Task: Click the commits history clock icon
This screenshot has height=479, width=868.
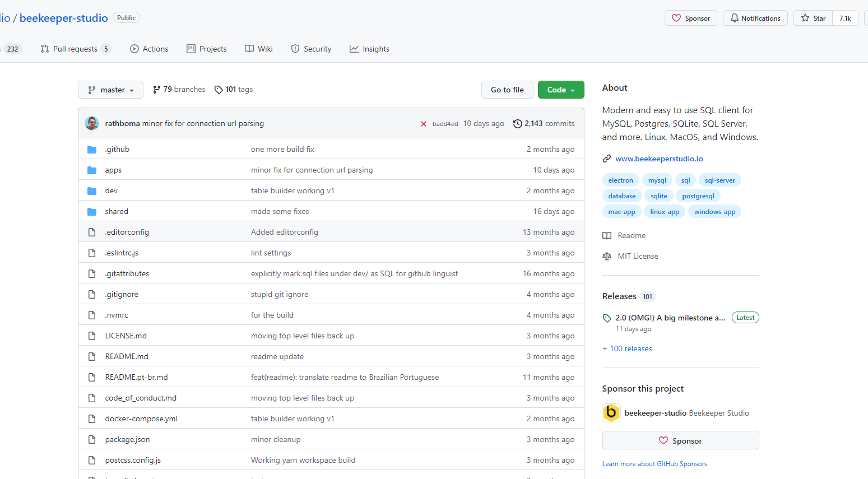Action: [x=518, y=124]
